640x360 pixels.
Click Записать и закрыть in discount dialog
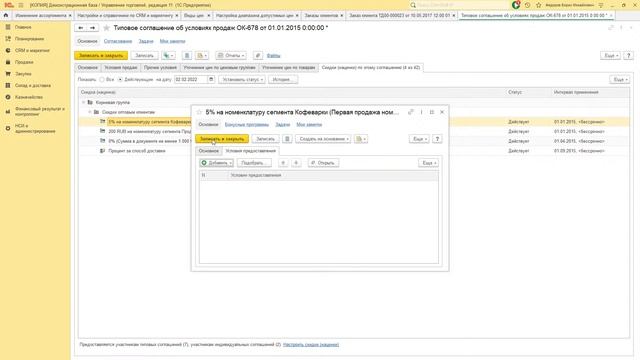[222, 139]
